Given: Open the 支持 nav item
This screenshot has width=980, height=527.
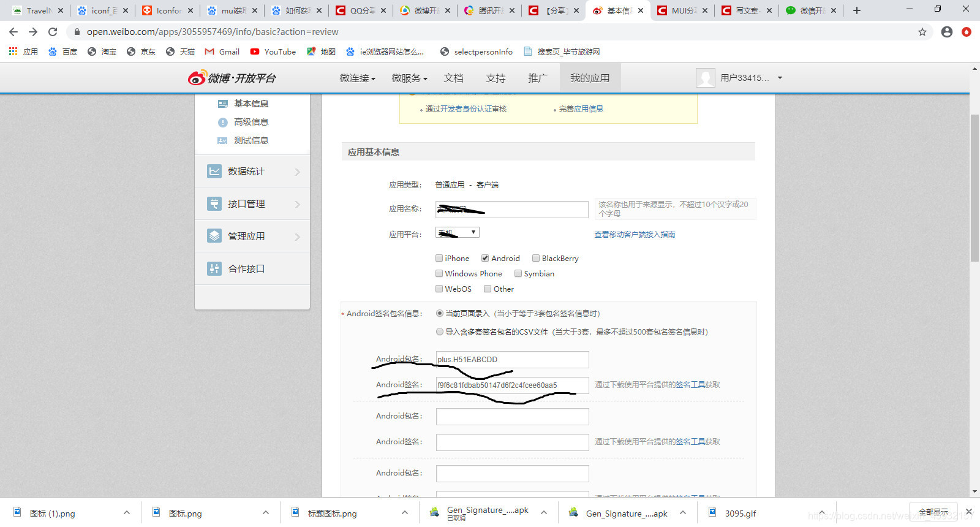Looking at the screenshot, I should click(x=496, y=78).
